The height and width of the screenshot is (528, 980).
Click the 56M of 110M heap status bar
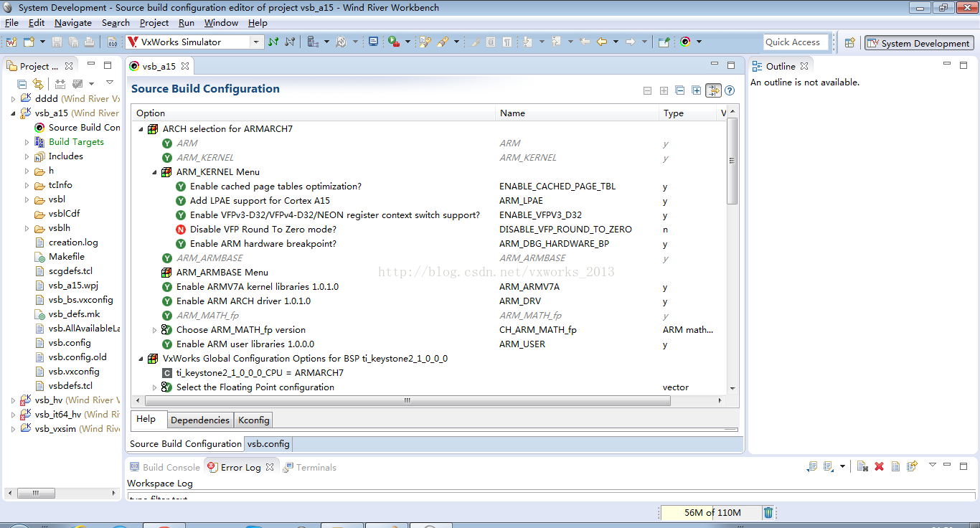(710, 512)
